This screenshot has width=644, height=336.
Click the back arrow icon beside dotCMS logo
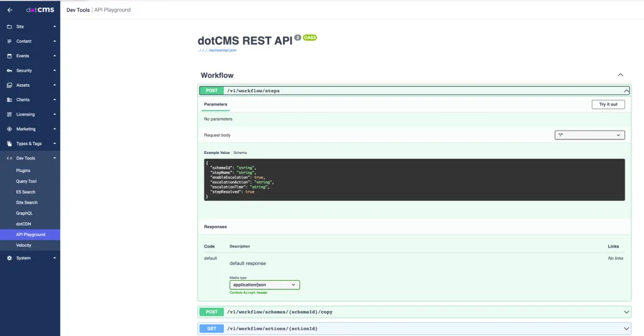(x=10, y=10)
